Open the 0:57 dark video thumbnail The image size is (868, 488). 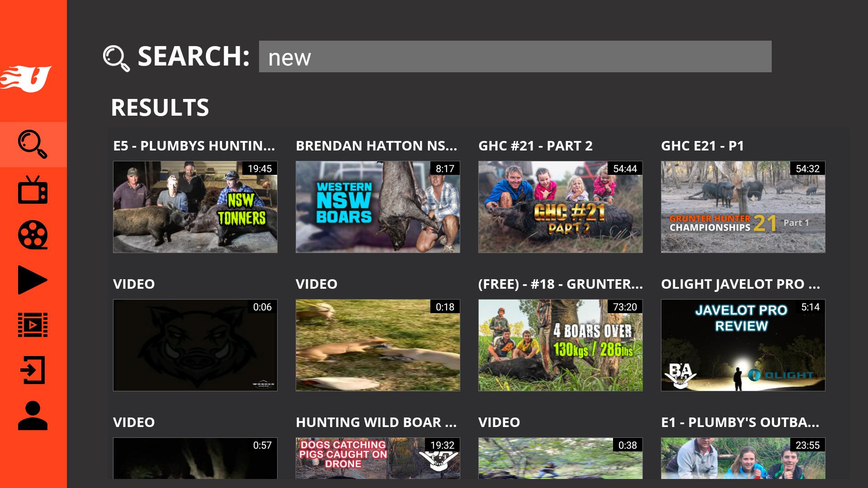(195, 458)
